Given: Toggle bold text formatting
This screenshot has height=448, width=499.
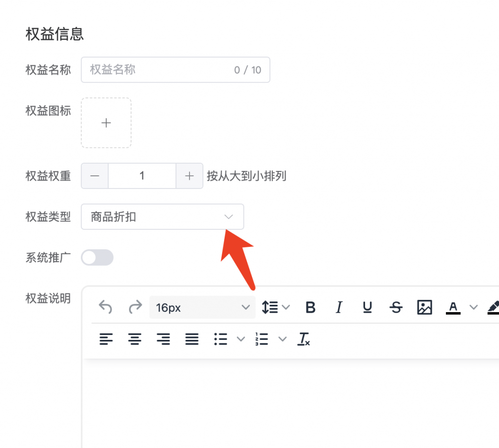Looking at the screenshot, I should coord(310,307).
